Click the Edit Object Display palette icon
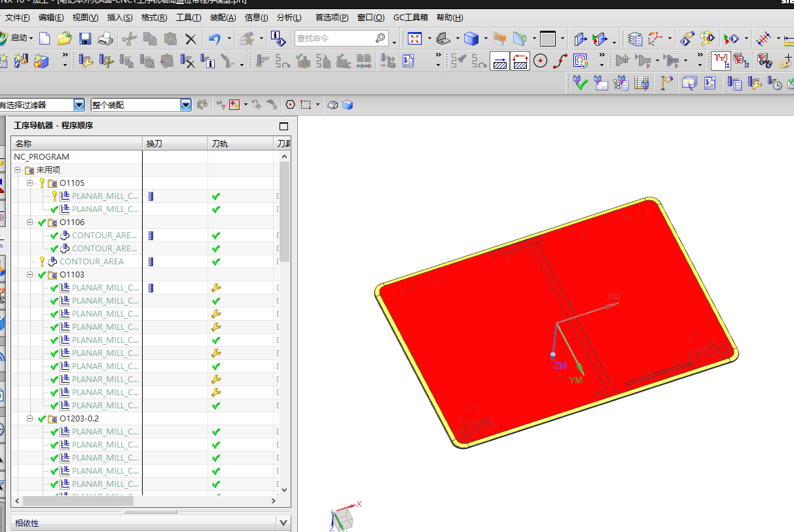Image resolution: width=794 pixels, height=532 pixels. (x=707, y=39)
